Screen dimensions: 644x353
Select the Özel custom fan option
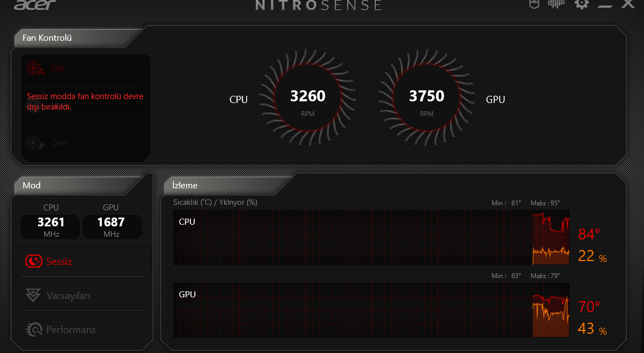click(x=46, y=143)
